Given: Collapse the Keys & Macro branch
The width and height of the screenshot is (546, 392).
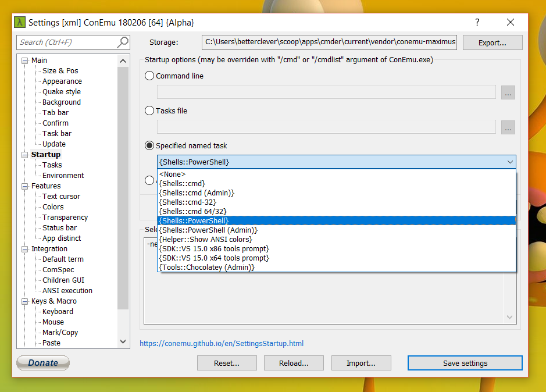Looking at the screenshot, I should pyautogui.click(x=24, y=301).
